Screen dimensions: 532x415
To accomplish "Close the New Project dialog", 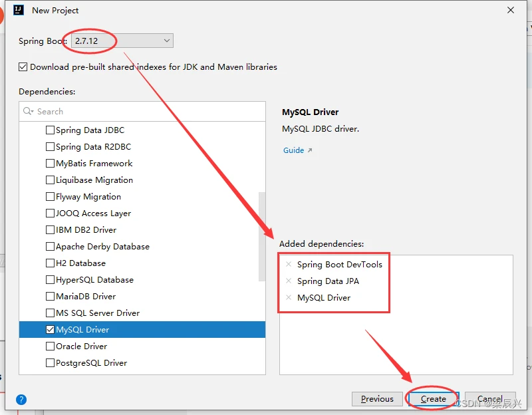I will [x=511, y=10].
